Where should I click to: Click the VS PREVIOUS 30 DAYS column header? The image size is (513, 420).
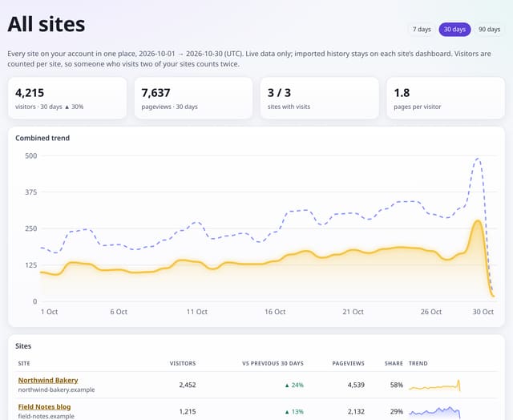click(x=273, y=363)
